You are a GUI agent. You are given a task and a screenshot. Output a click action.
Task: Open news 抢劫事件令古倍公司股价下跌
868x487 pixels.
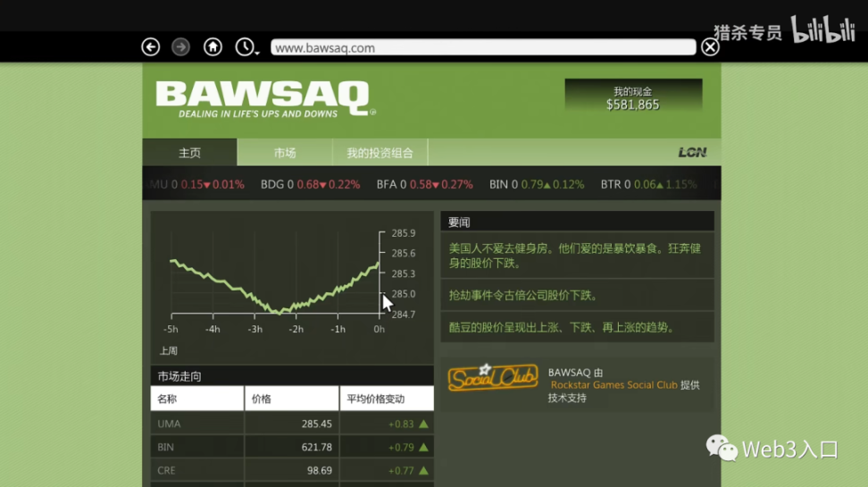578,295
